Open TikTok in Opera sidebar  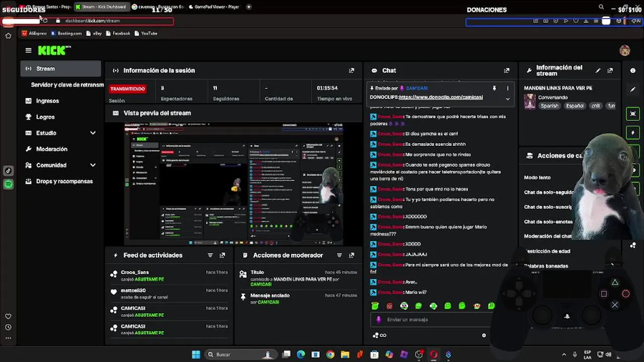8,171
